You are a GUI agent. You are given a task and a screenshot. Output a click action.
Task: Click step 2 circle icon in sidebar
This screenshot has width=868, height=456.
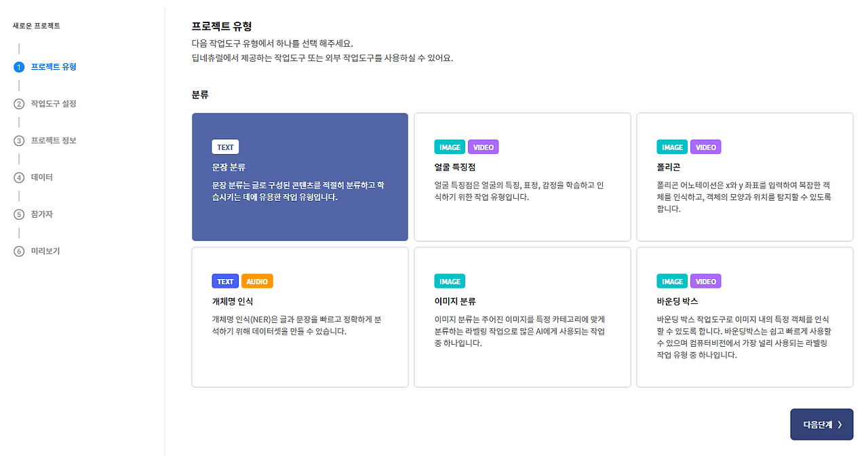[19, 104]
